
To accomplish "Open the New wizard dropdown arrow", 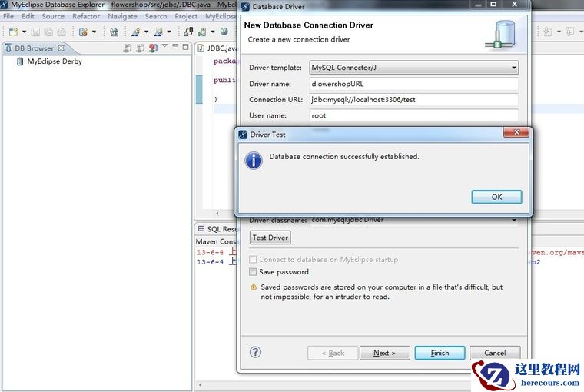I will pos(25,32).
